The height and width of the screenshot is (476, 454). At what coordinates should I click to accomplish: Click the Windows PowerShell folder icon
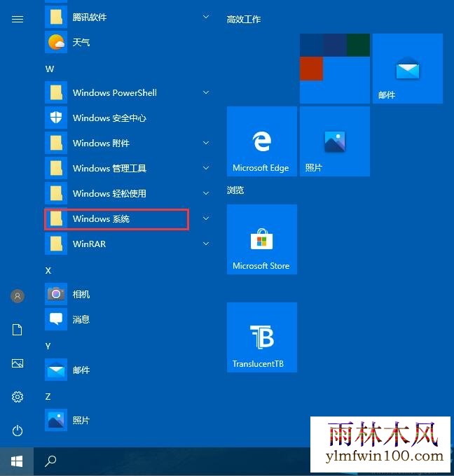pyautogui.click(x=56, y=92)
